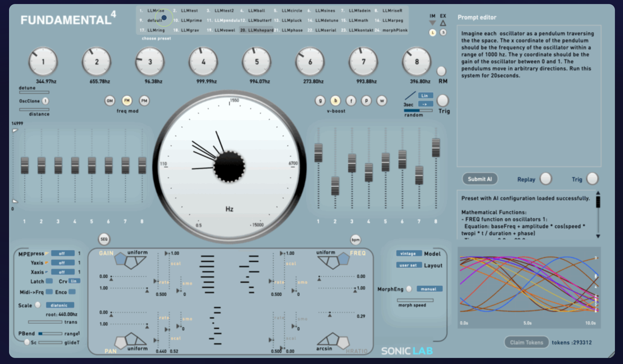Viewport: 623px width, 364px height.
Task: Click the detune slider
Action: [x=34, y=92]
